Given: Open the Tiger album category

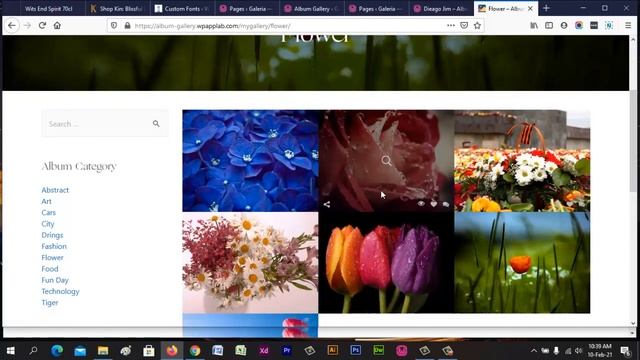Looking at the screenshot, I should pos(50,302).
